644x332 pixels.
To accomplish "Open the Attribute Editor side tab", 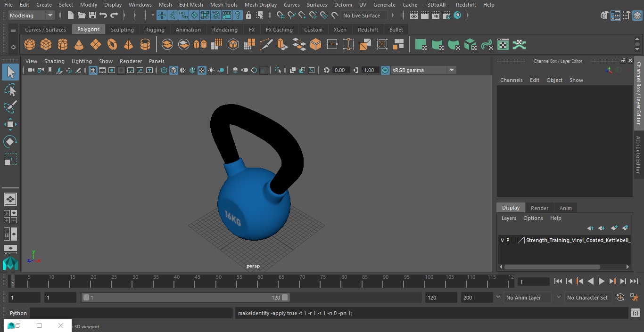I will pos(638,155).
